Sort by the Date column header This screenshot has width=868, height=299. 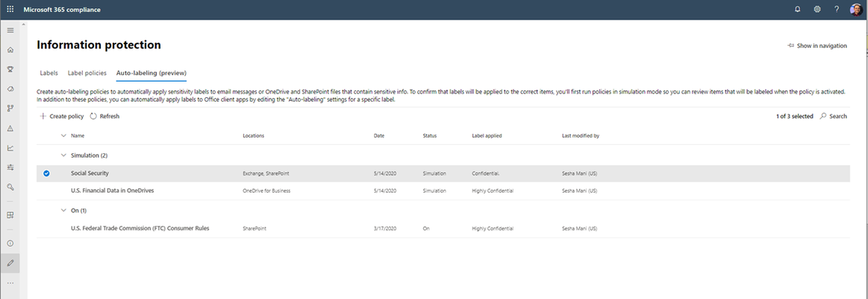tap(379, 135)
